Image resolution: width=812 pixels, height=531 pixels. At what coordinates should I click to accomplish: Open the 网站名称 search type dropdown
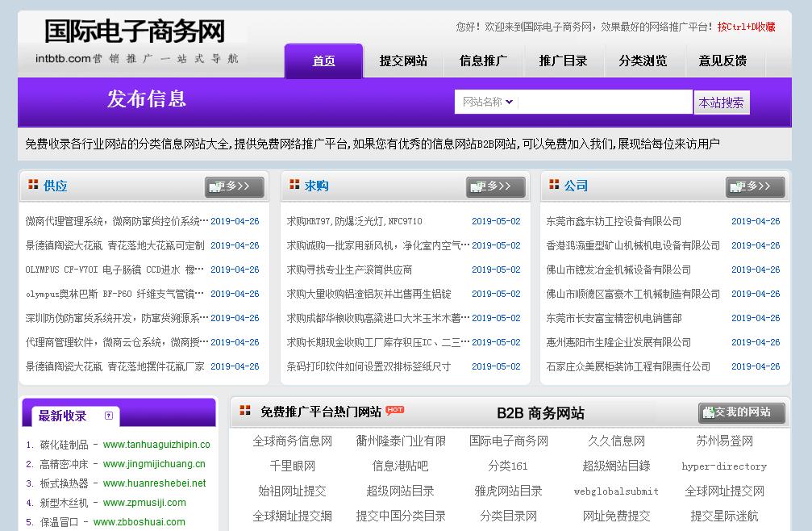[487, 102]
